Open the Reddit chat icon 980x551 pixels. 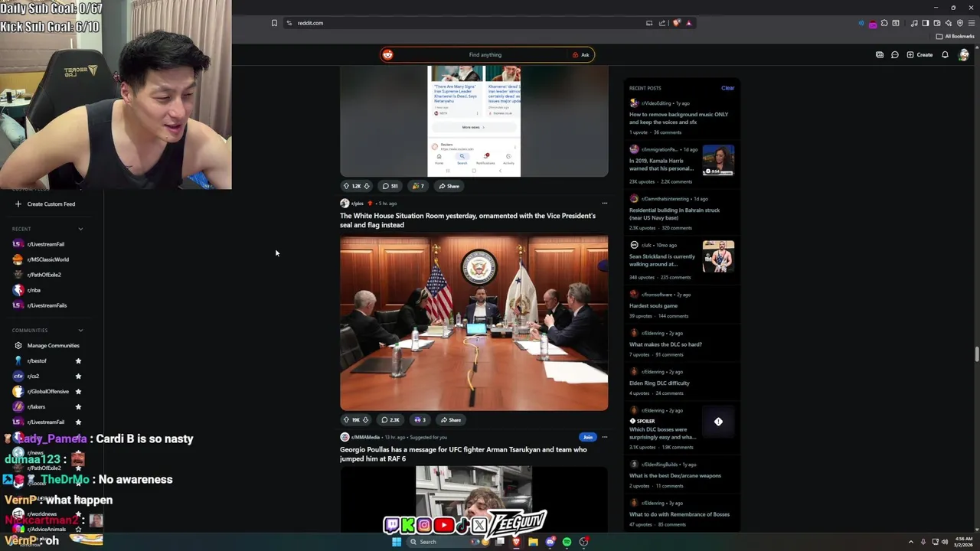tap(894, 55)
